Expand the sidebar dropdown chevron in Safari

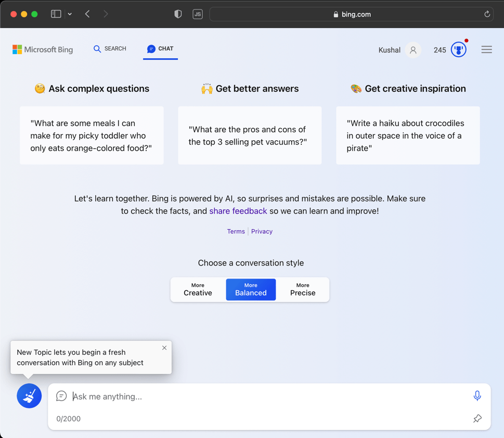pos(70,14)
